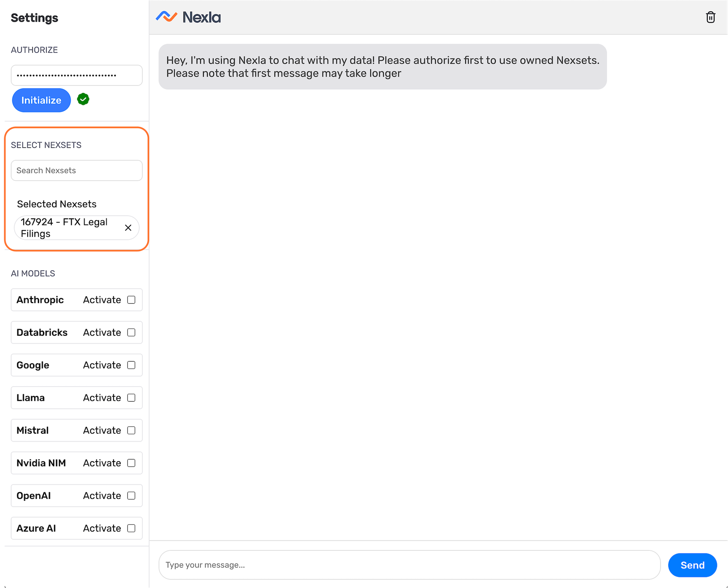Activate the Anthropic model checkbox
The image size is (728, 588).
point(131,300)
